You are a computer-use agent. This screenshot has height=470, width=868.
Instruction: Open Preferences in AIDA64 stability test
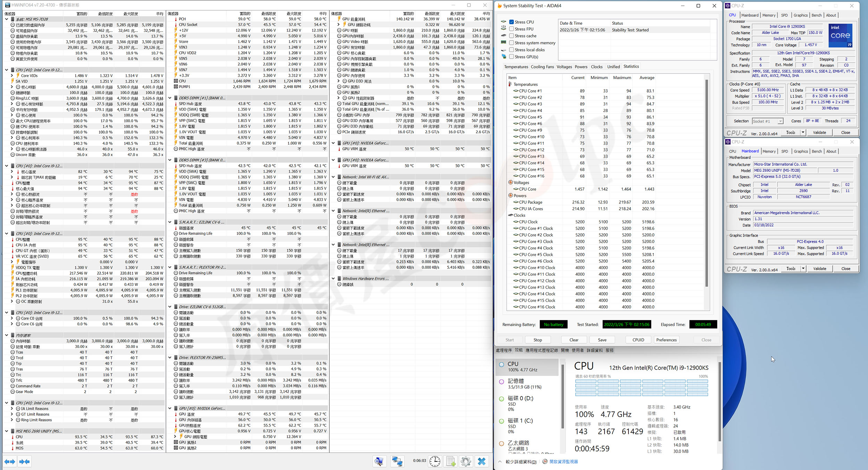pos(667,340)
